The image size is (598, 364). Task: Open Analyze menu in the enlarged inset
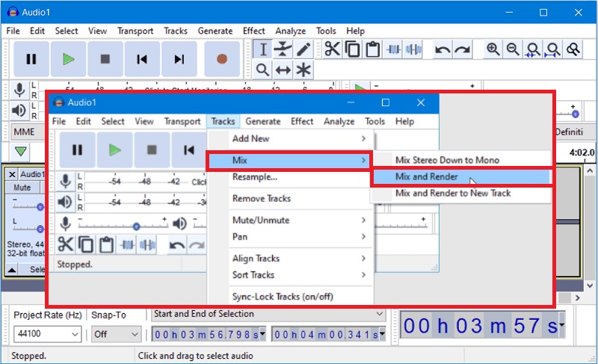click(x=339, y=121)
